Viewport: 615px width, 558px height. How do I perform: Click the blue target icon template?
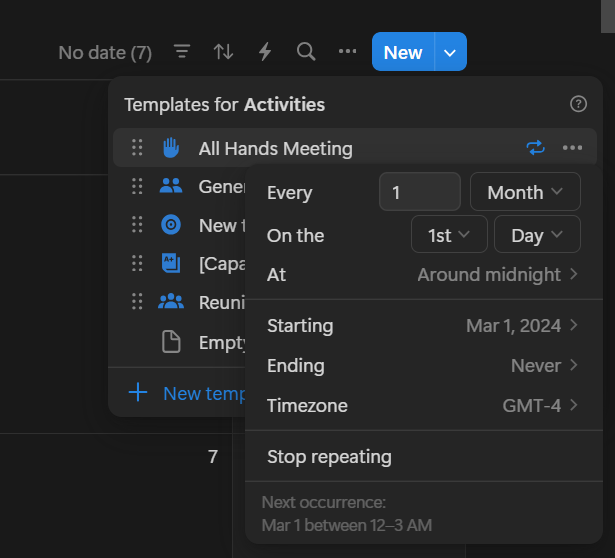(x=171, y=225)
